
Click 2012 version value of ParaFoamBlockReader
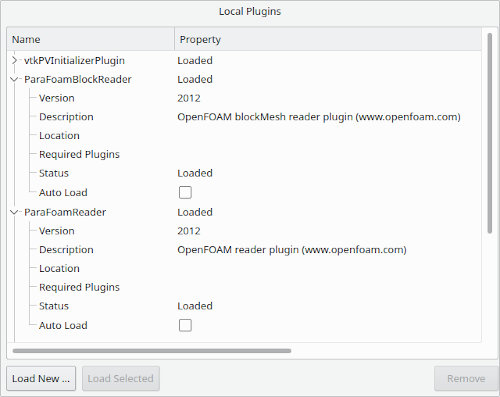[189, 98]
